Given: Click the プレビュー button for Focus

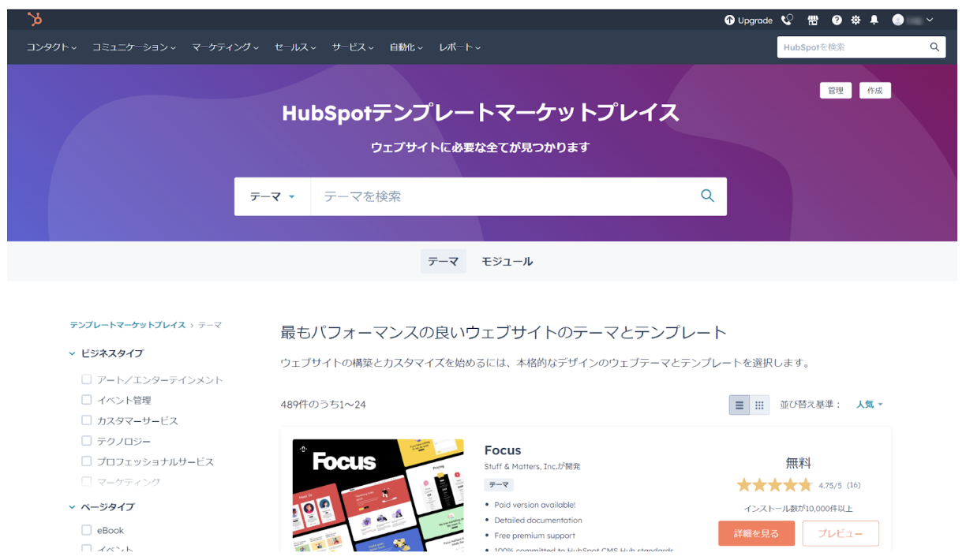Looking at the screenshot, I should (x=841, y=533).
